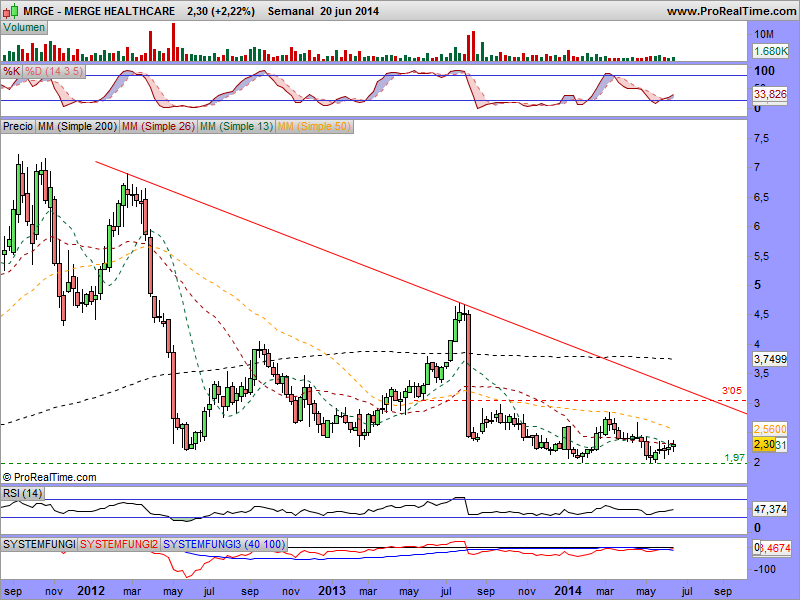Click the 10M volume axis label
The width and height of the screenshot is (800, 600).
(x=764, y=34)
